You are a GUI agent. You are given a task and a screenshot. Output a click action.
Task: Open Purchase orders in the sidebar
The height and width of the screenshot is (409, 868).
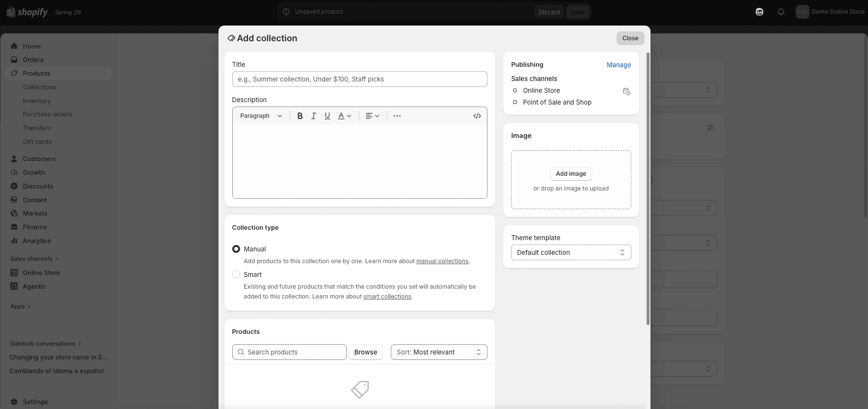point(48,114)
